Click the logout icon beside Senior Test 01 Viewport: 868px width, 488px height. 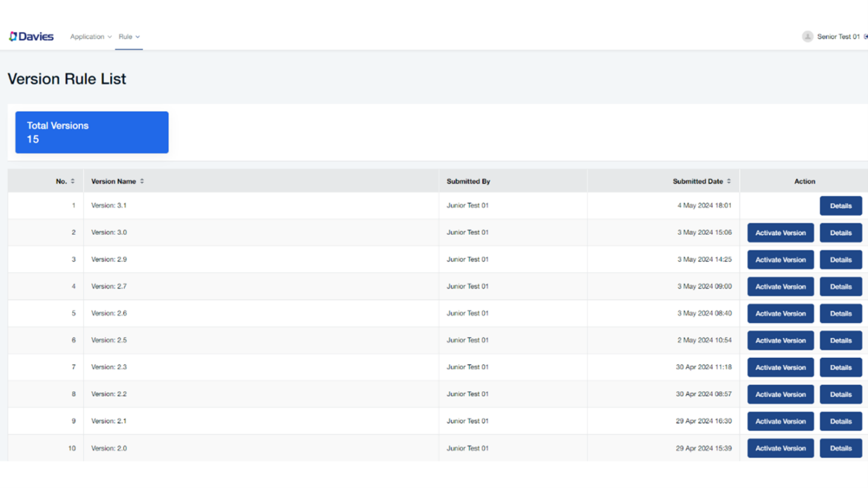tap(865, 37)
